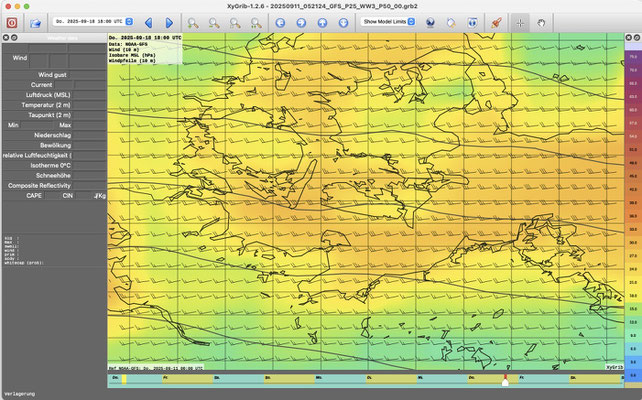Click the NOAA-GFS data info box on map

point(145,50)
